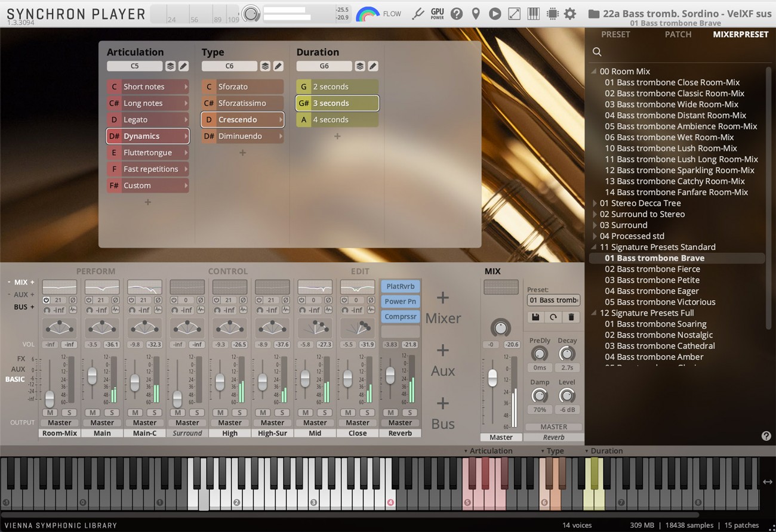This screenshot has height=532, width=776.
Task: Select the Legato articulation
Action: tap(148, 120)
